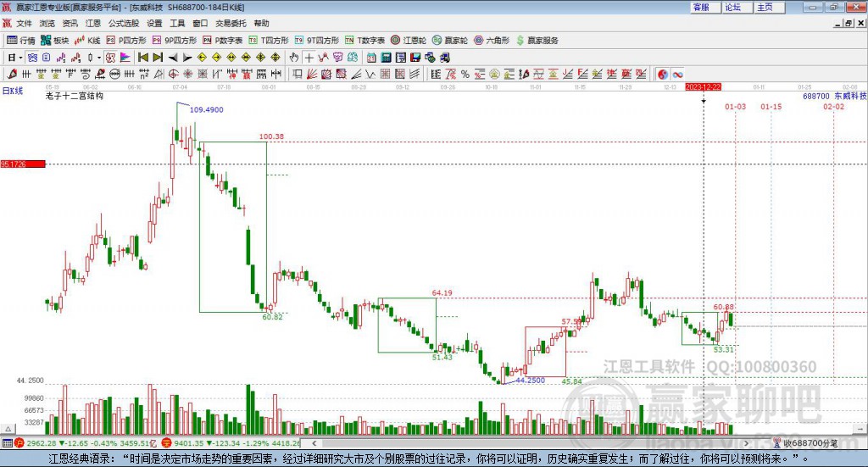Open the T数字表 number table

point(364,41)
